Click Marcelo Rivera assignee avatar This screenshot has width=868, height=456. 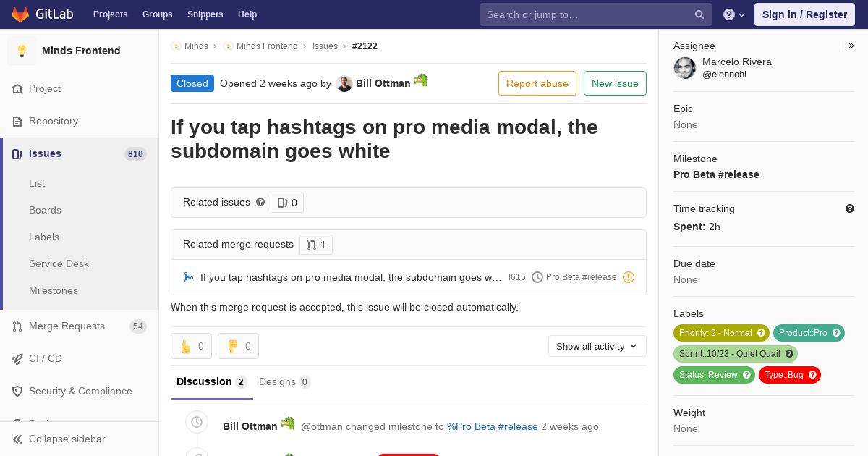click(685, 68)
